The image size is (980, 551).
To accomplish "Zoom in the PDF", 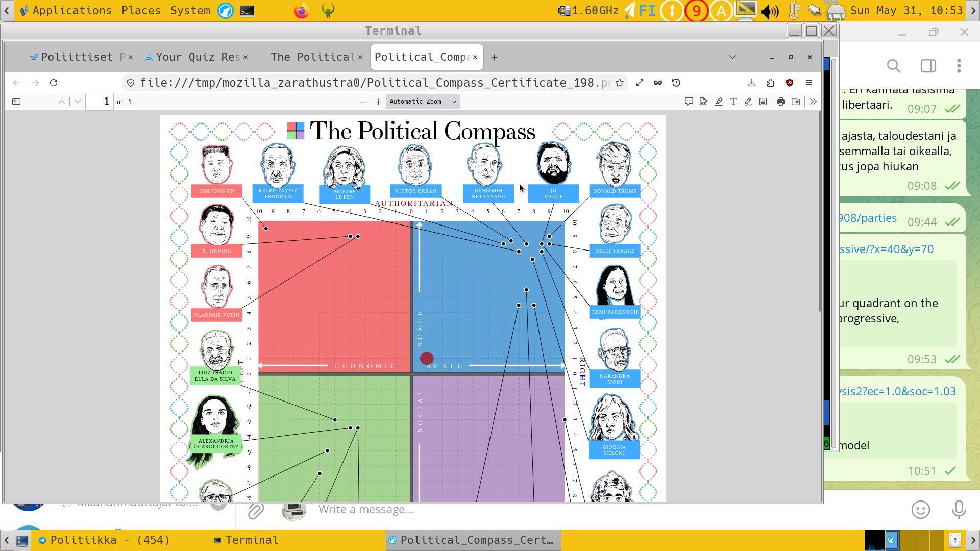I will (x=379, y=102).
